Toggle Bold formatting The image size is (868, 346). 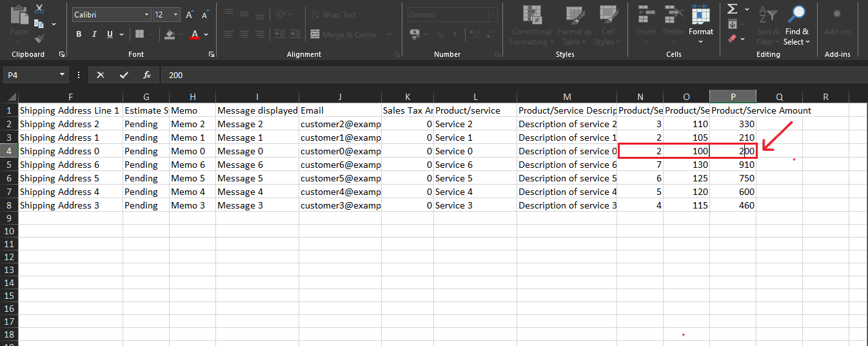pos(79,34)
